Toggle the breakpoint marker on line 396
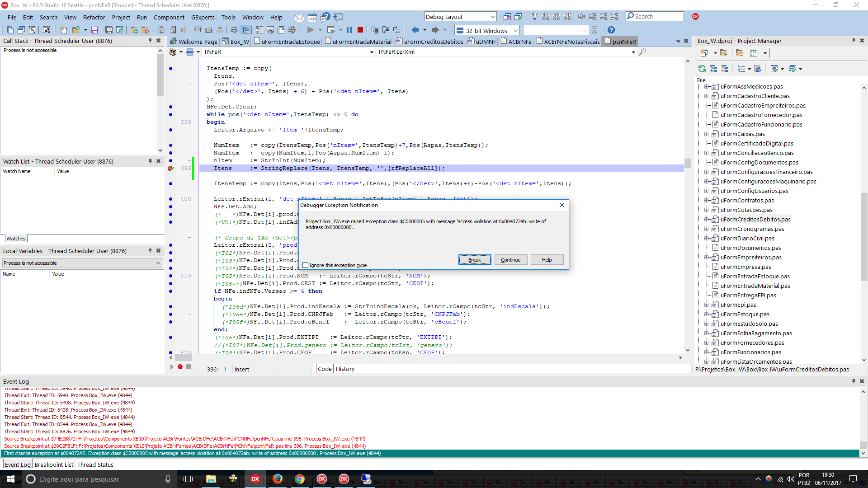The width and height of the screenshot is (868, 488). pyautogui.click(x=170, y=168)
